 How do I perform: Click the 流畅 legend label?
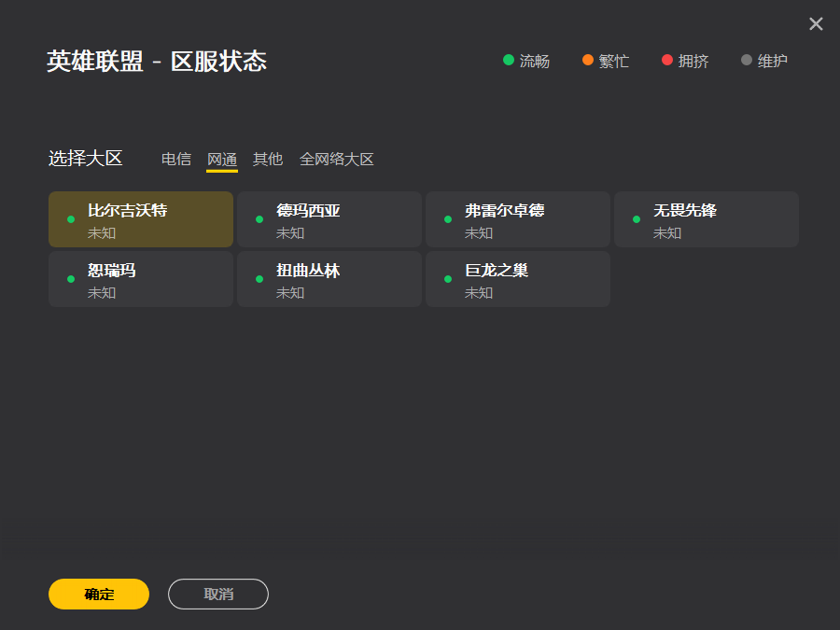535,61
